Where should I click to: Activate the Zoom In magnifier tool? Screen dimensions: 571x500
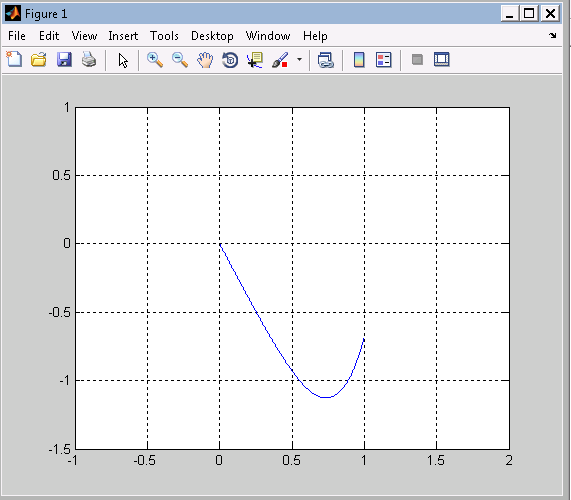tap(155, 60)
